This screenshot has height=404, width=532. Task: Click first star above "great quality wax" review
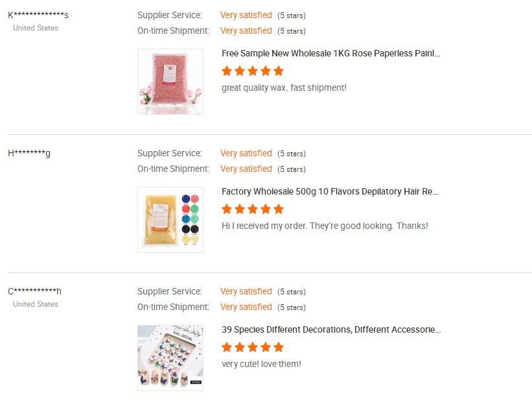coord(227,71)
